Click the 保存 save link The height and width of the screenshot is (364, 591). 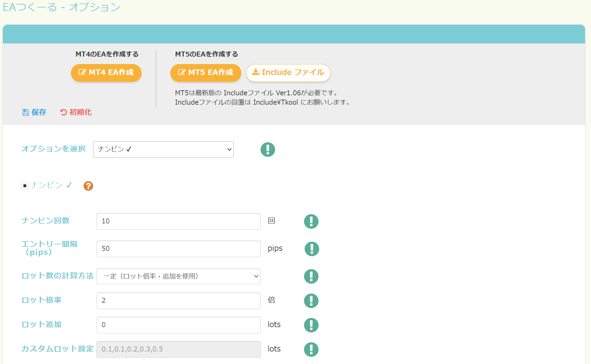(34, 112)
